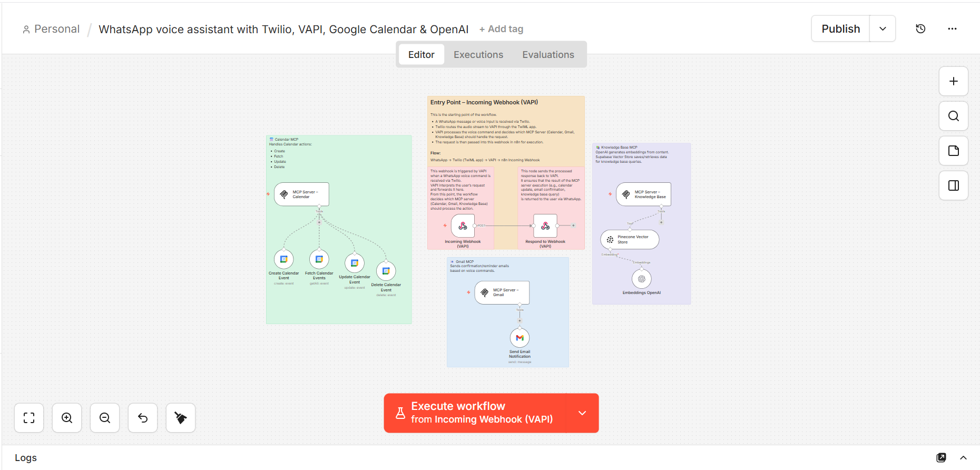Click the Publish button
980x470 pixels.
click(840, 29)
